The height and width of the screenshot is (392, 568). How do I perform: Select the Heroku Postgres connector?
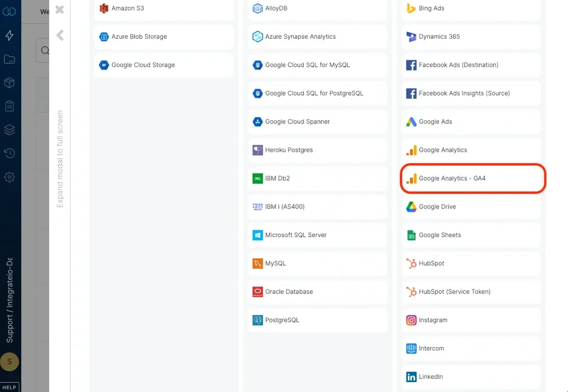(317, 150)
